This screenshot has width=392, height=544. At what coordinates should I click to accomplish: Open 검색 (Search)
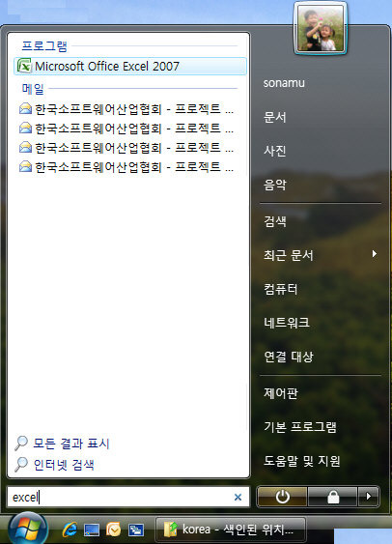tap(275, 221)
